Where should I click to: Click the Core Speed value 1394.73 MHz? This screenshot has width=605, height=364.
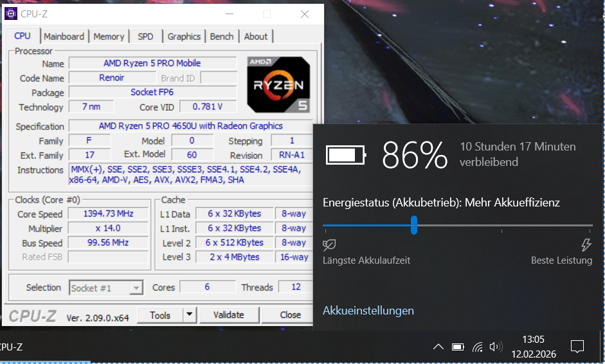pos(109,214)
